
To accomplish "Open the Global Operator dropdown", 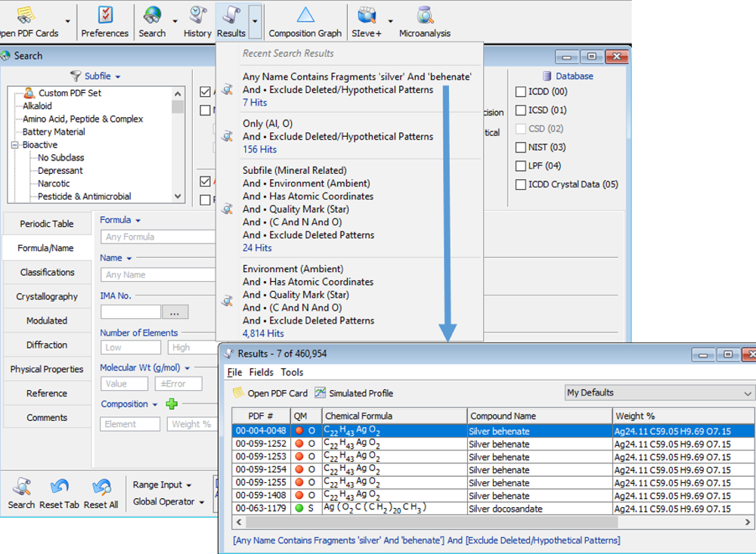I will point(169,502).
